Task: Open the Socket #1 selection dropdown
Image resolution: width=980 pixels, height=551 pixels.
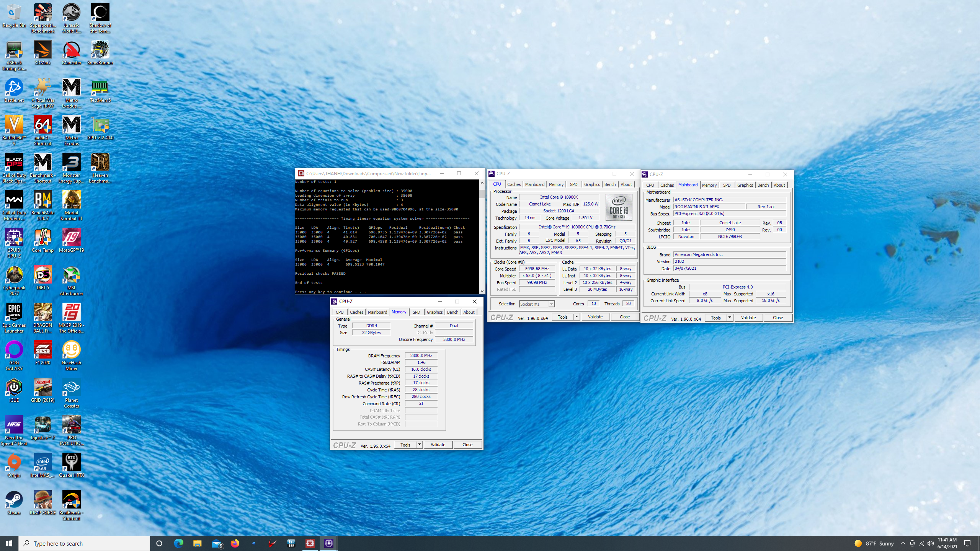Action: point(536,304)
